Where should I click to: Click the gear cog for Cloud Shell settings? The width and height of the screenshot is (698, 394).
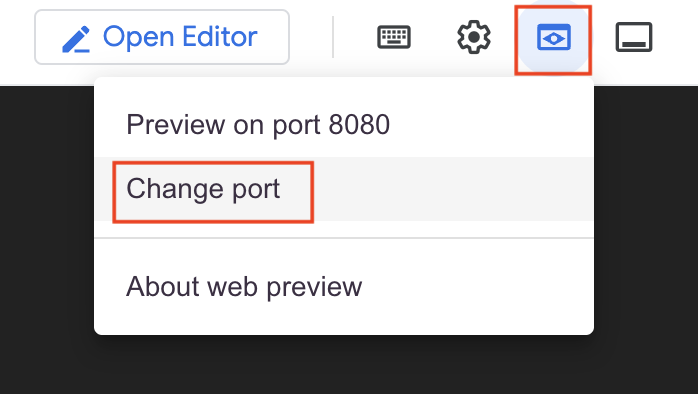coord(474,37)
